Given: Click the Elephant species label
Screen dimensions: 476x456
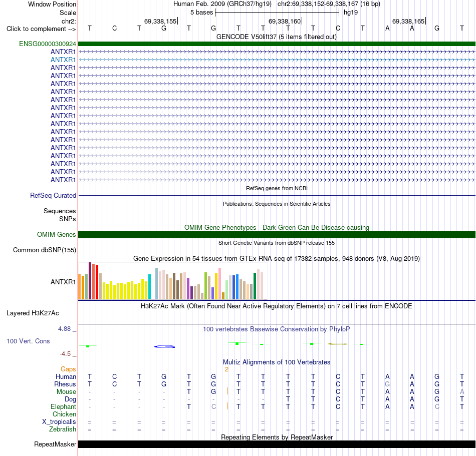Looking at the screenshot, I should pos(63,406).
